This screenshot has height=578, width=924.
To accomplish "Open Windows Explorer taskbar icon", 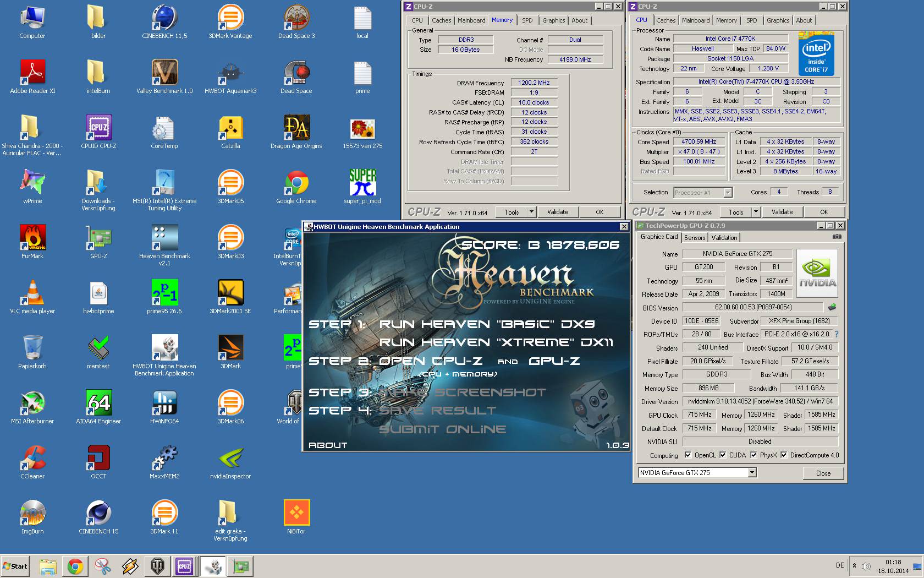I will 48,566.
